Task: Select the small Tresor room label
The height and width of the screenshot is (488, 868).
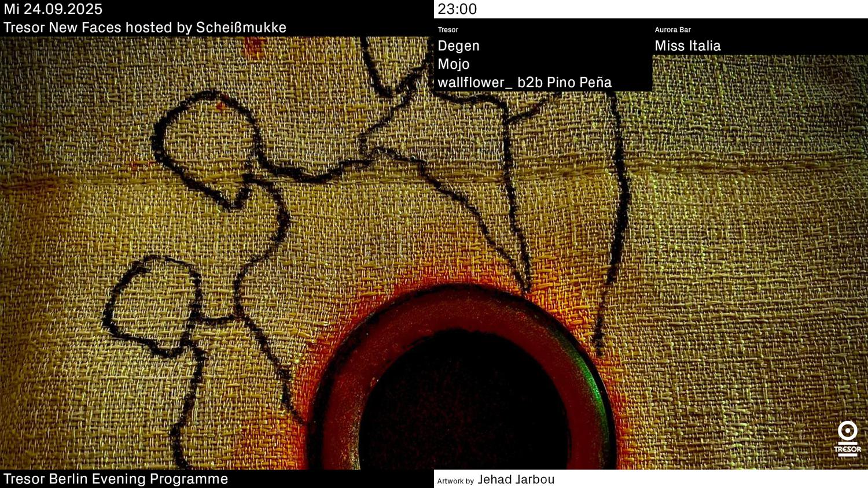Action: coord(448,29)
